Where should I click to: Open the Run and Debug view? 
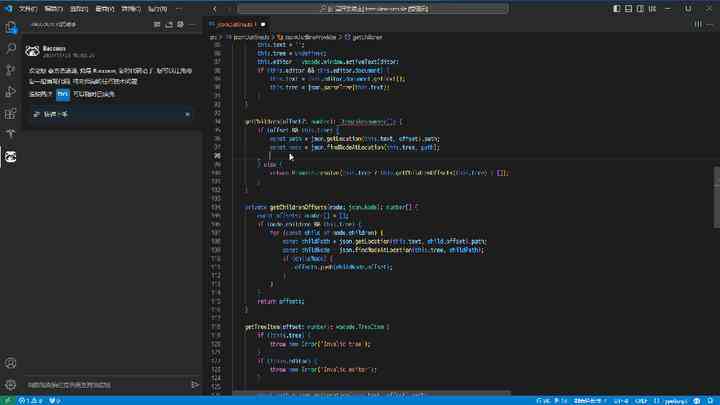[x=11, y=91]
